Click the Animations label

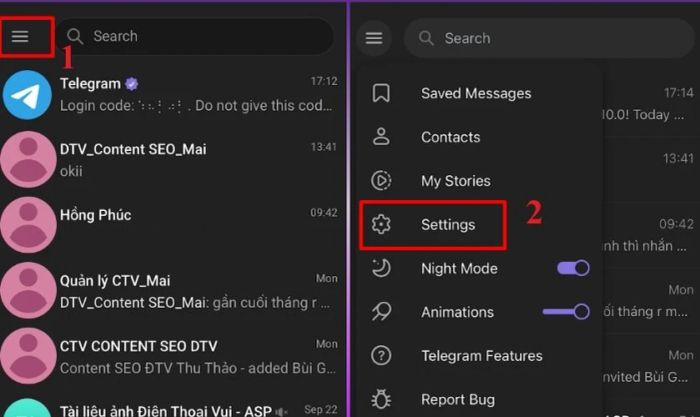457,312
